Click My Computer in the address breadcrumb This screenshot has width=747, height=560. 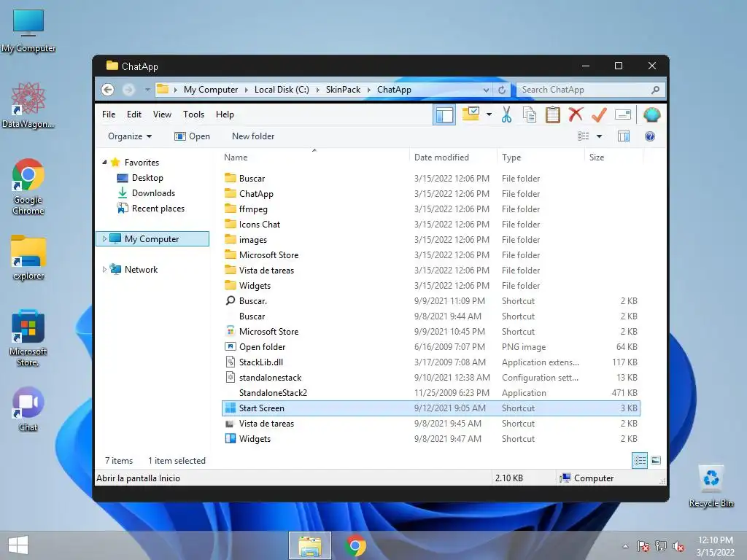[x=211, y=90]
